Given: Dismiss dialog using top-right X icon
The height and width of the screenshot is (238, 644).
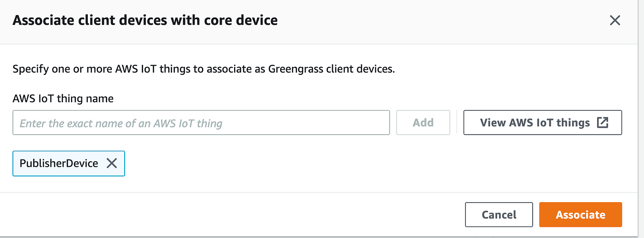Looking at the screenshot, I should [615, 20].
